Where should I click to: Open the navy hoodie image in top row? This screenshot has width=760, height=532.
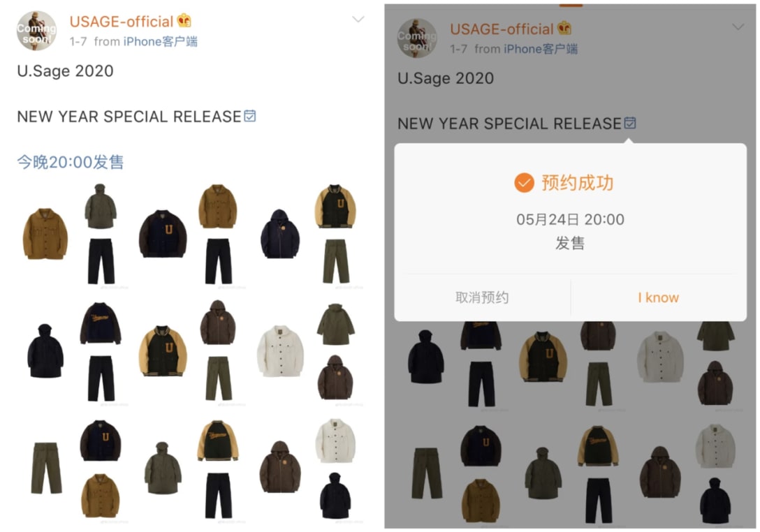(x=280, y=234)
